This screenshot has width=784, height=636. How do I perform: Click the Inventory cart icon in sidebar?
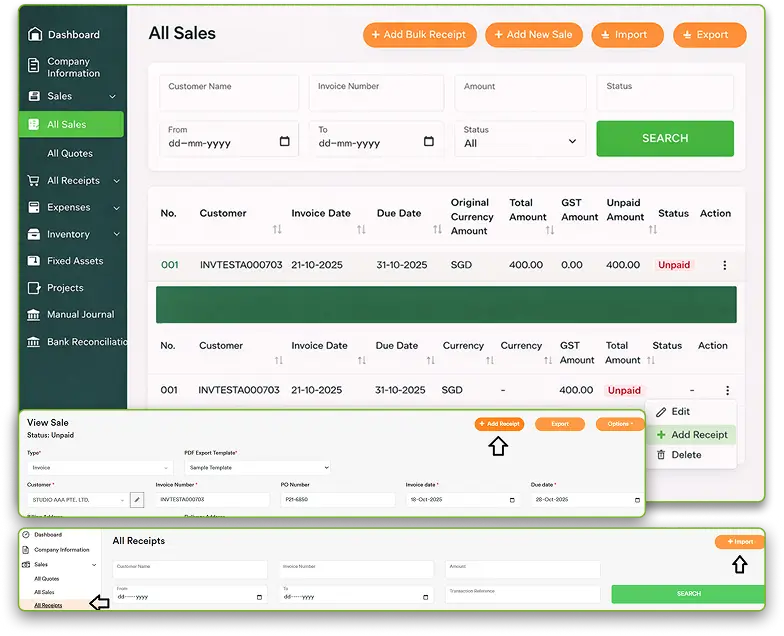pyautogui.click(x=34, y=234)
